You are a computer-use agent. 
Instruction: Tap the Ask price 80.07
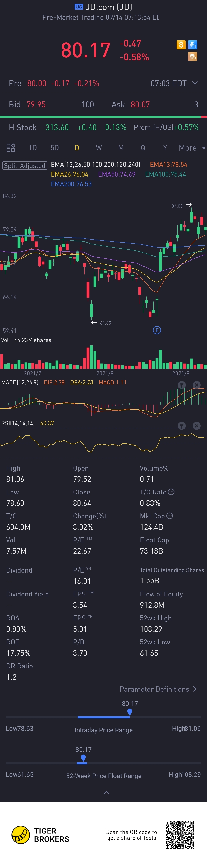click(140, 104)
